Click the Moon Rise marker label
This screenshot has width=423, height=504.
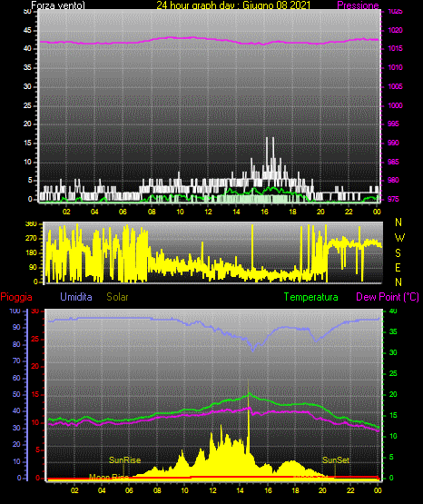[x=109, y=477]
